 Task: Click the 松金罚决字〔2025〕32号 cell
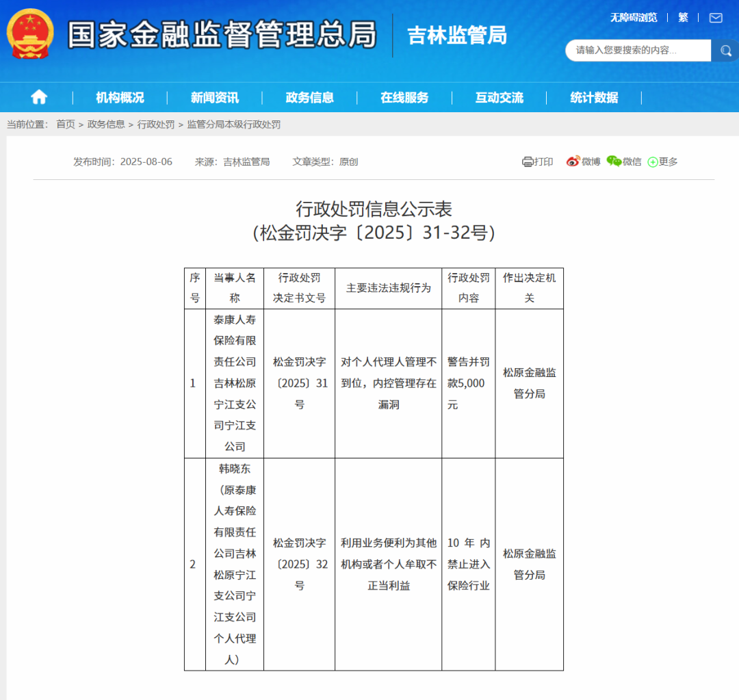299,565
